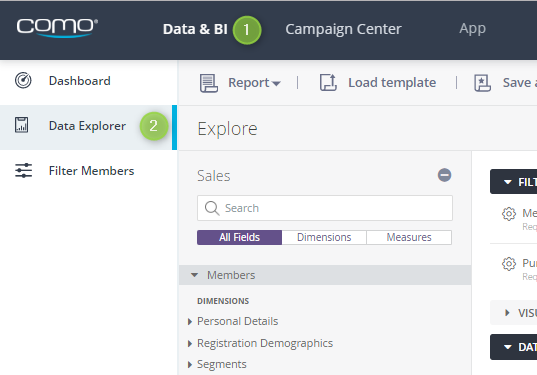Image resolution: width=537 pixels, height=375 pixels.
Task: Open the Report dropdown arrow
Action: pyautogui.click(x=276, y=83)
